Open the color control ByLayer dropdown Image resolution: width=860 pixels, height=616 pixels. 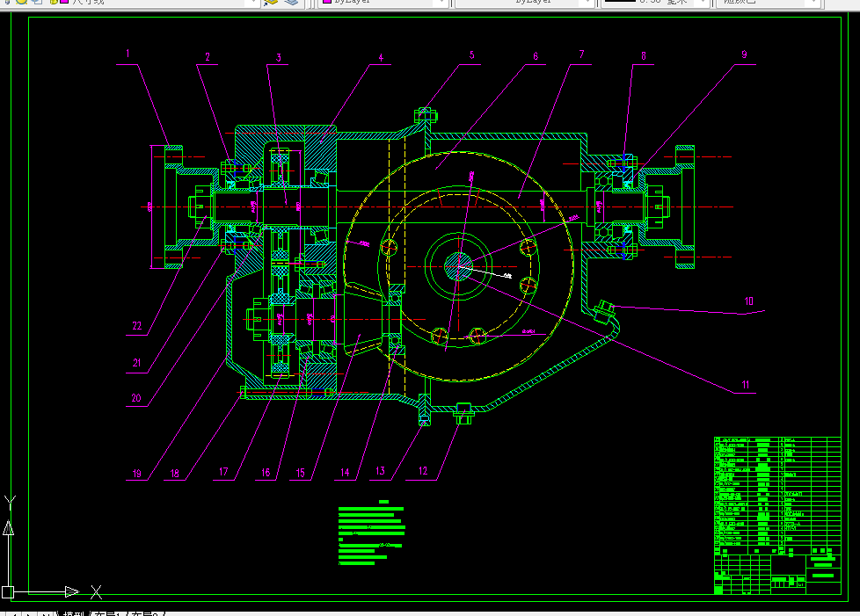384,2
